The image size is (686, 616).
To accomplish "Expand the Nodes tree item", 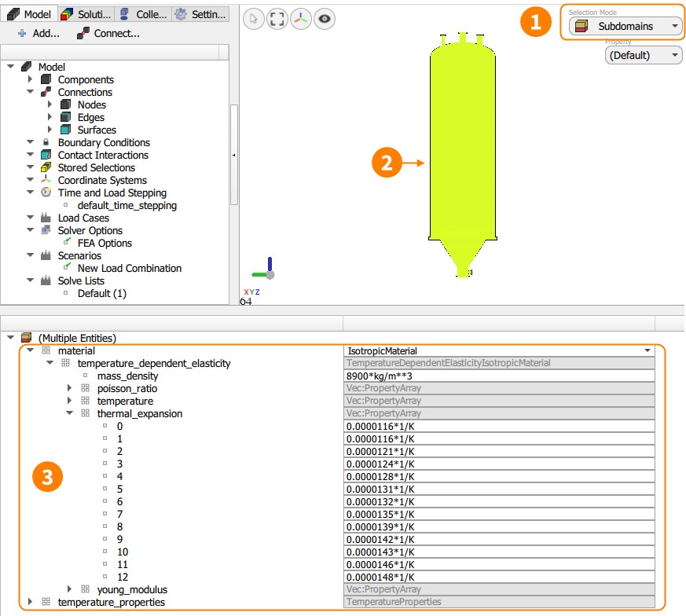I will tap(50, 104).
